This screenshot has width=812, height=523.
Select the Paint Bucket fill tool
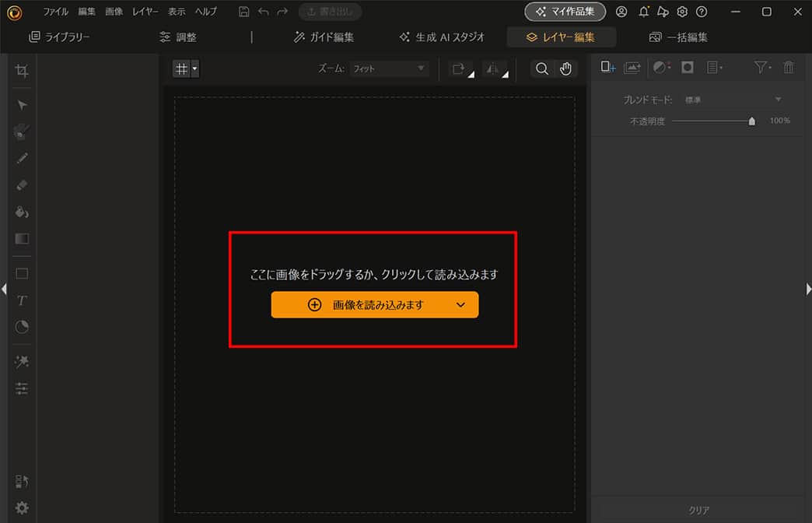21,212
